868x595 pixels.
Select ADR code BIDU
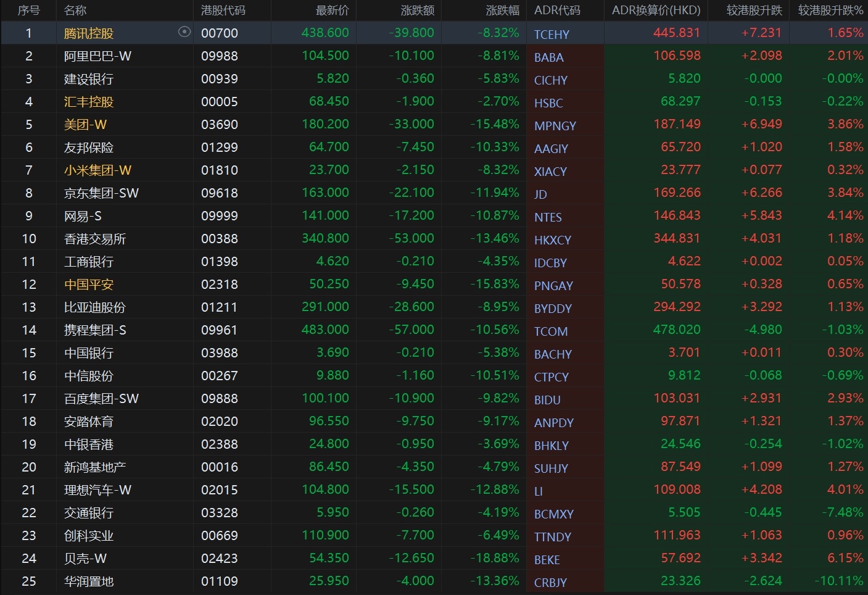(547, 400)
